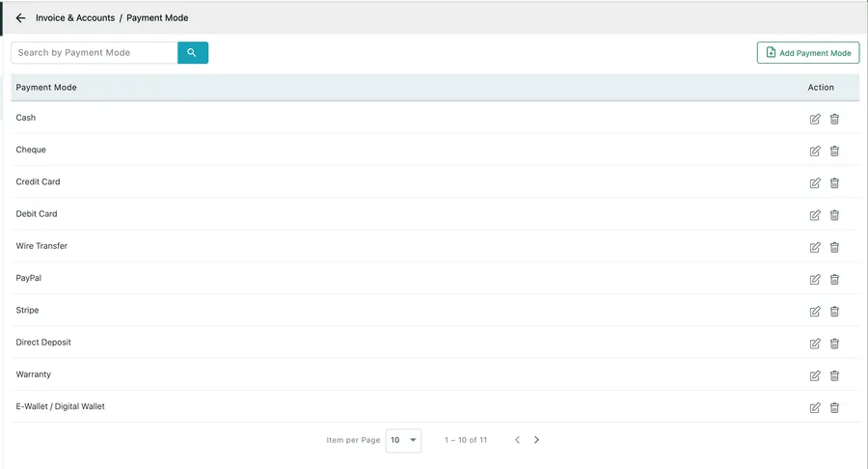This screenshot has height=469, width=868.
Task: Select the Wire Transfer row text
Action: pos(41,246)
